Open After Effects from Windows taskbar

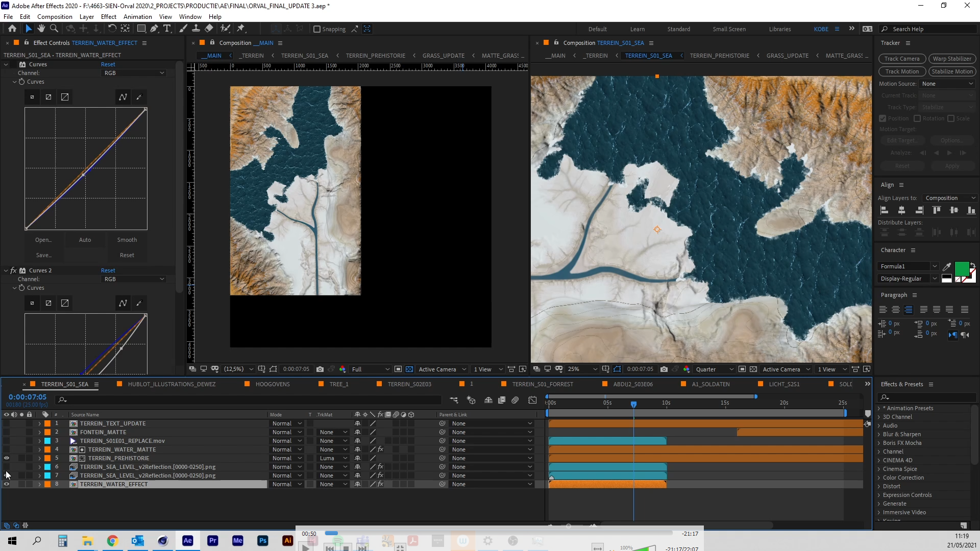point(187,541)
